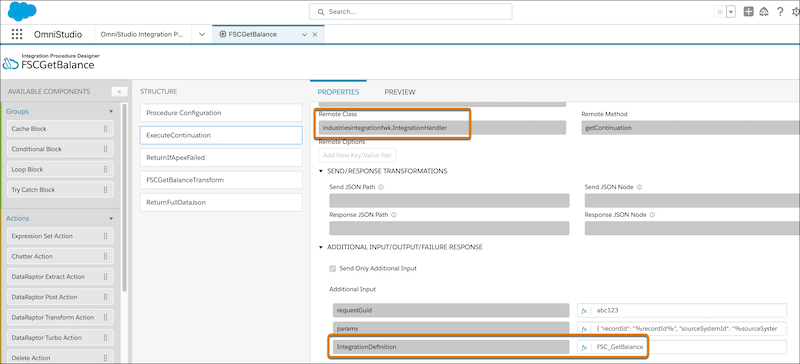This screenshot has height=364, width=800.
Task: Click the Send JSON Node info icon
Action: (x=639, y=187)
